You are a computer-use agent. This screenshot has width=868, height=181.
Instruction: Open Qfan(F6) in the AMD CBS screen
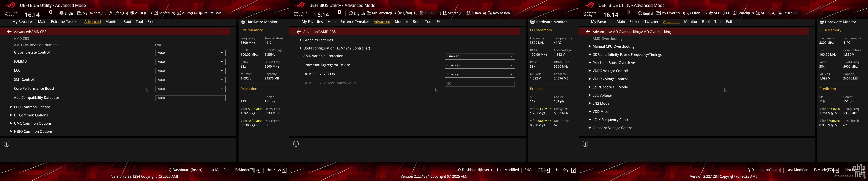(x=118, y=13)
